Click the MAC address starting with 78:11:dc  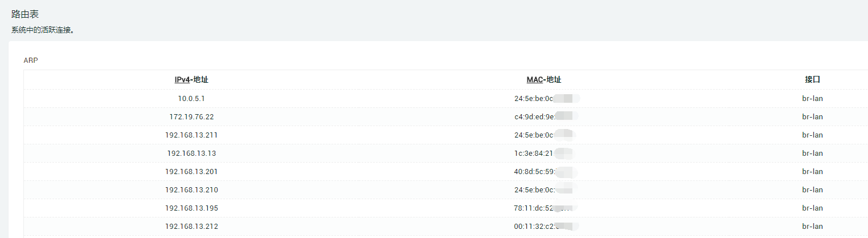pyautogui.click(x=546, y=208)
